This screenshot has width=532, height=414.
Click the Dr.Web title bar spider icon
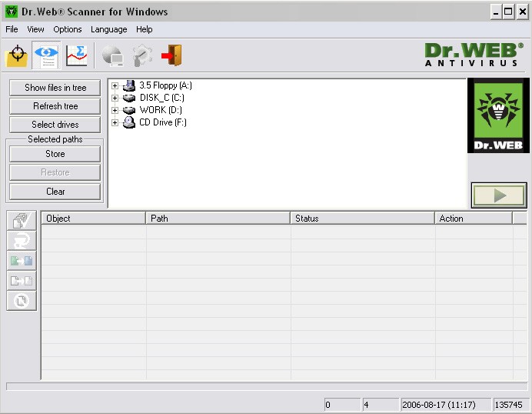click(x=12, y=12)
